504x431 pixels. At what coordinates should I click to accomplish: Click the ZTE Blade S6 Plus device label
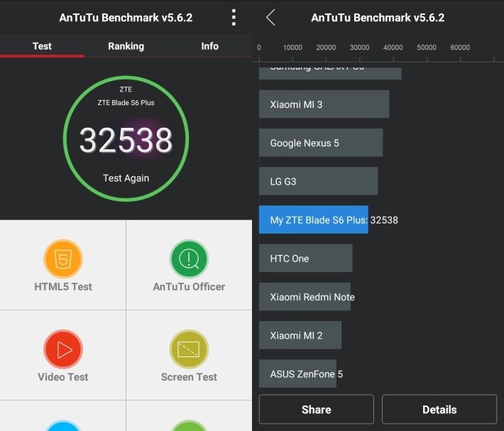tap(126, 103)
